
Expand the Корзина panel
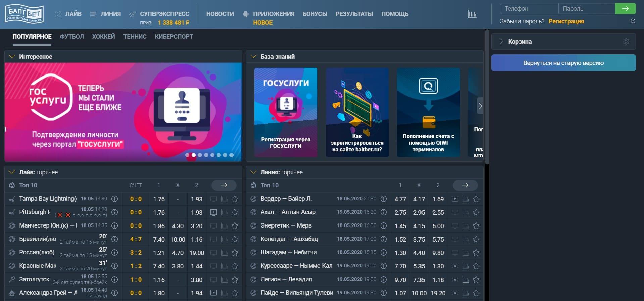tap(501, 42)
